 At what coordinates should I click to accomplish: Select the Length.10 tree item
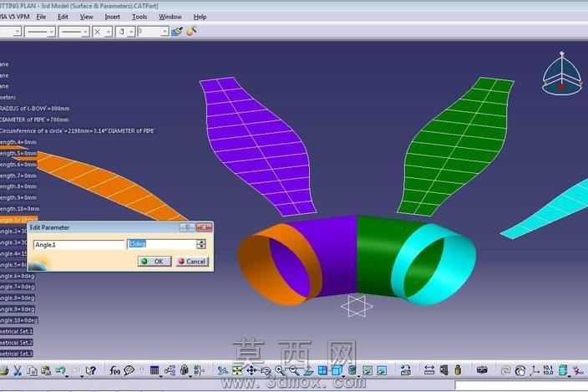coord(20,209)
